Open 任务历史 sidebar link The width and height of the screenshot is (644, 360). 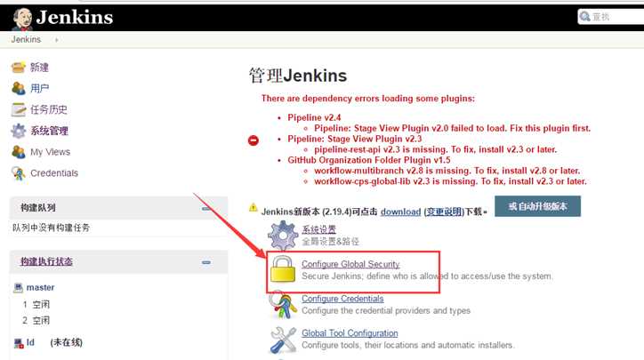point(48,109)
